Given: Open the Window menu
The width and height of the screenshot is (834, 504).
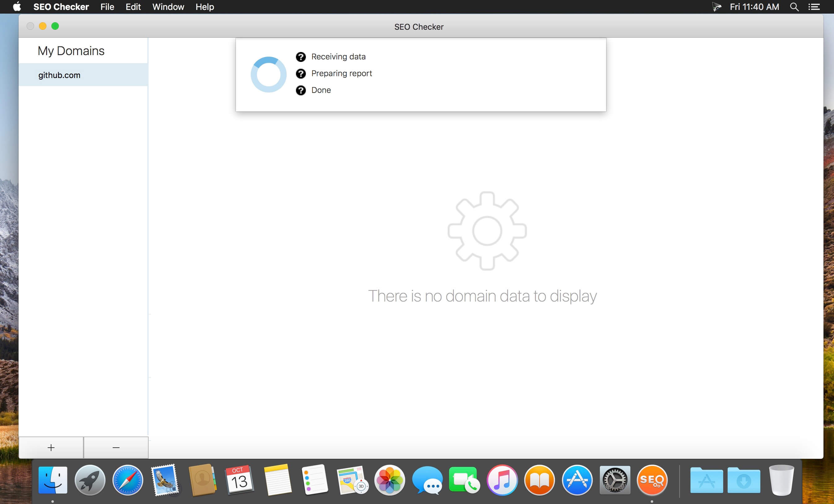Looking at the screenshot, I should 168,7.
